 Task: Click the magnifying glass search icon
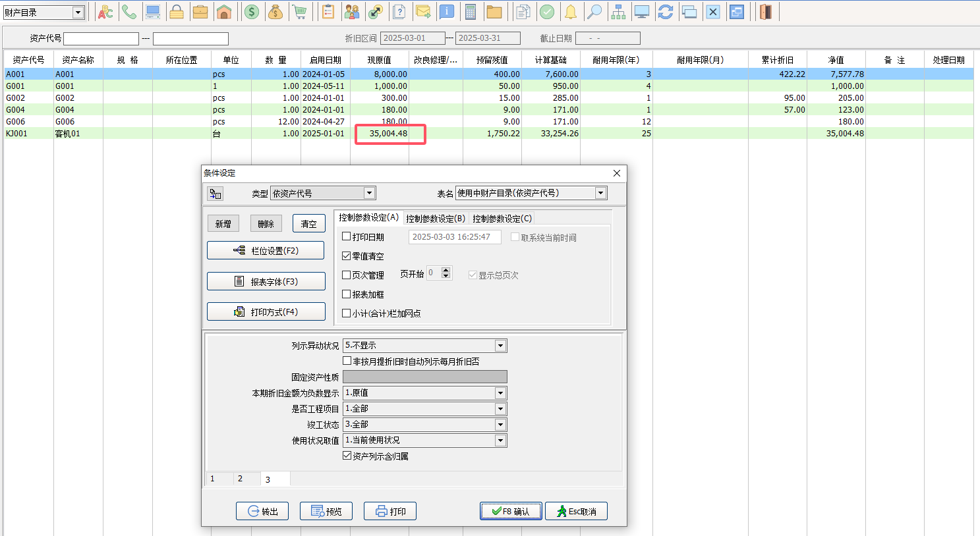pyautogui.click(x=594, y=12)
